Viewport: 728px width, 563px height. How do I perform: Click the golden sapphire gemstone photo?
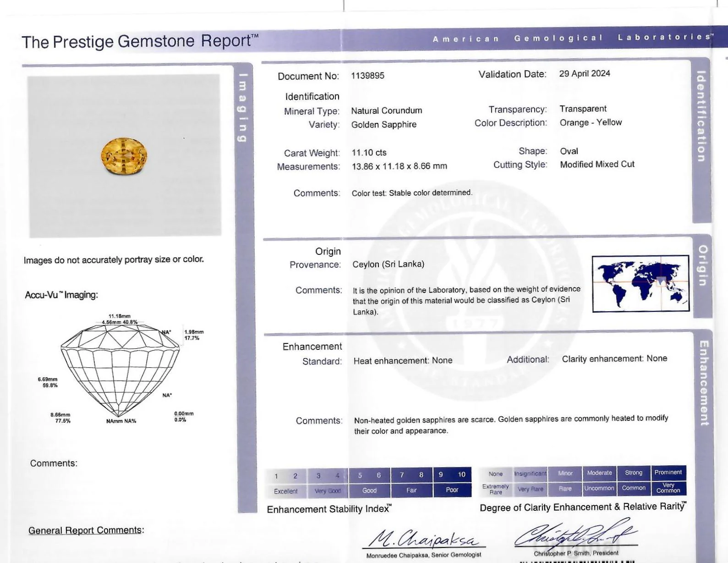[124, 156]
